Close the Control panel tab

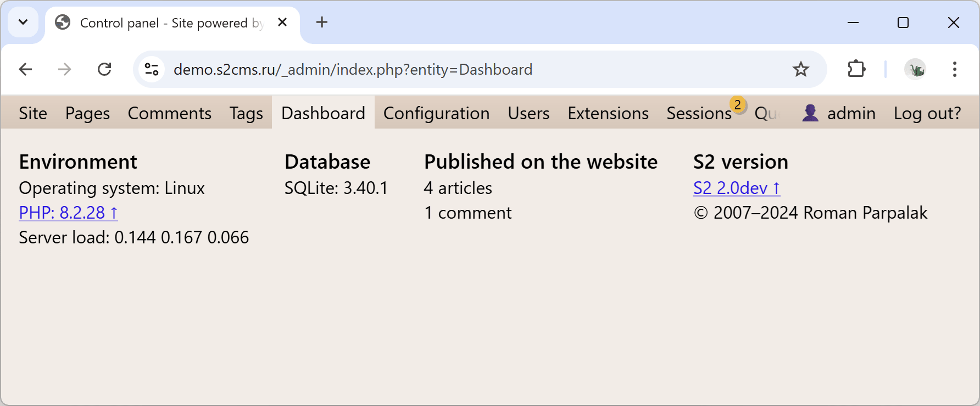point(282,23)
